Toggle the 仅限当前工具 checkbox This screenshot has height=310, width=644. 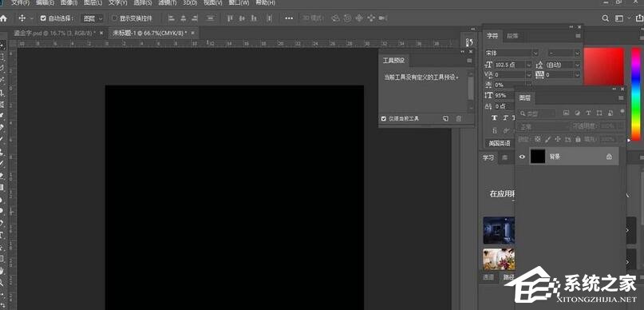coord(384,119)
